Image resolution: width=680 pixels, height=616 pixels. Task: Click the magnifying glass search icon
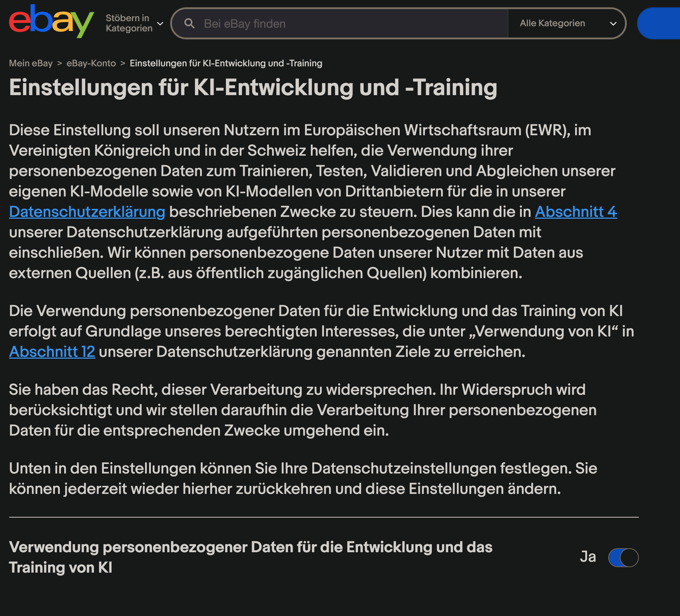(x=189, y=23)
